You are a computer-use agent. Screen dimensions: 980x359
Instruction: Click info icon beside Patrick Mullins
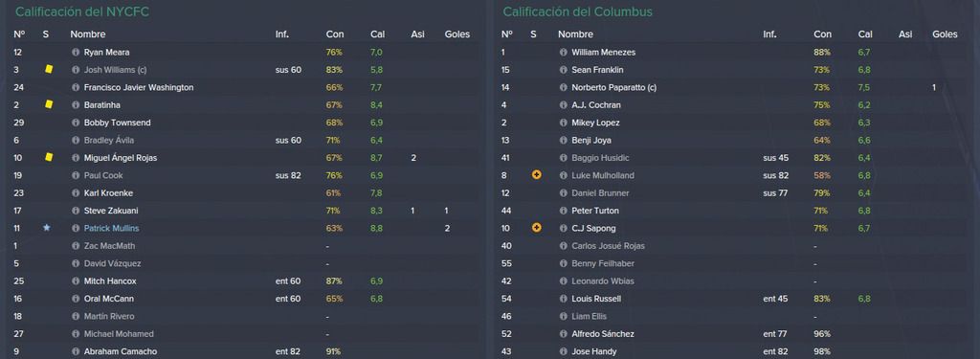pos(76,228)
